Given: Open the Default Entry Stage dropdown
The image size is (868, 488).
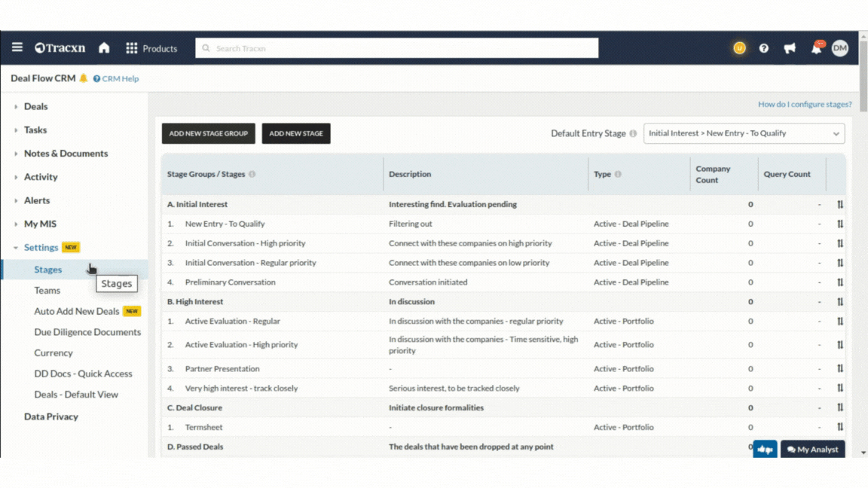Looking at the screenshot, I should [x=744, y=133].
